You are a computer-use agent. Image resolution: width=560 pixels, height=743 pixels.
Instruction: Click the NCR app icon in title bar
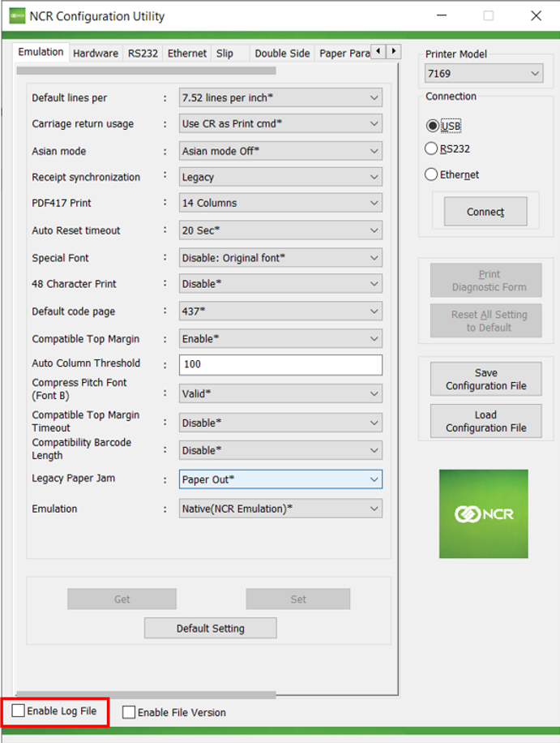click(18, 15)
